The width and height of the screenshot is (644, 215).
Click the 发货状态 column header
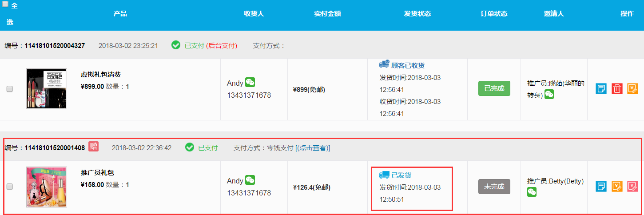pos(417,13)
